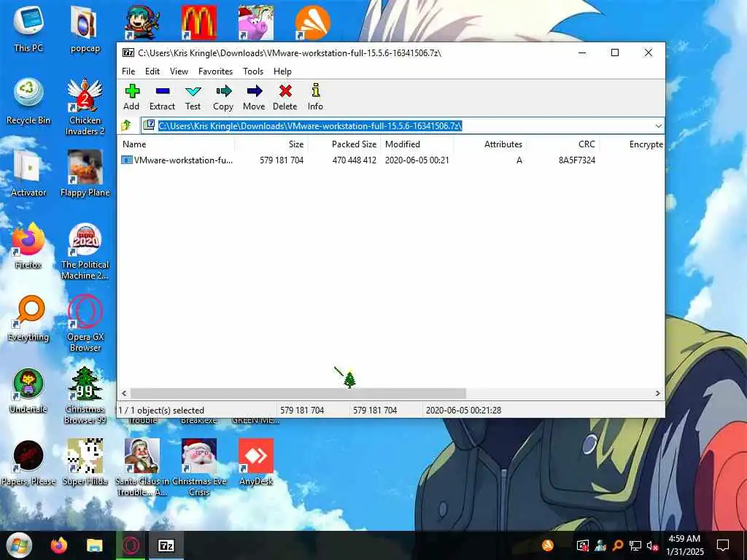Expand the address bar path dropdown
Image resolution: width=747 pixels, height=560 pixels.
coord(659,125)
